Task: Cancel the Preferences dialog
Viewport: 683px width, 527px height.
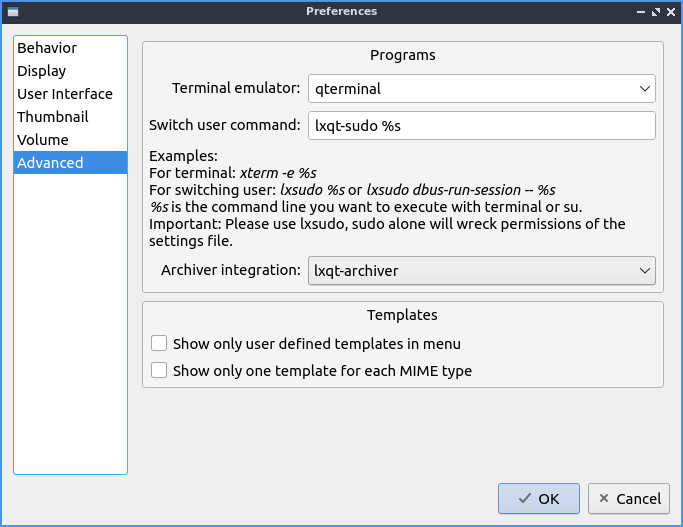Action: (628, 498)
